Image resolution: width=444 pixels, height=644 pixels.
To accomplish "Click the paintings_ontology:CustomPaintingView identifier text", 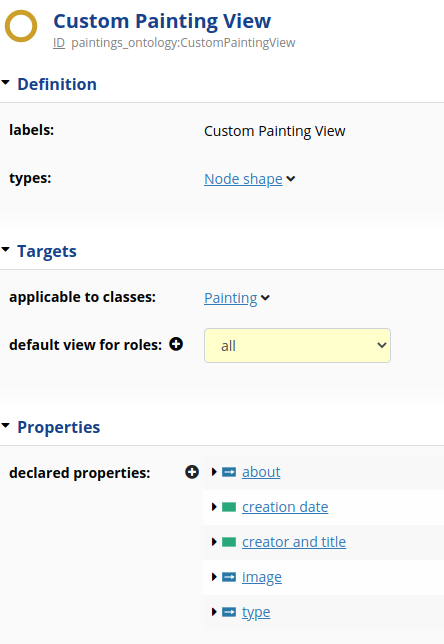I will (183, 43).
